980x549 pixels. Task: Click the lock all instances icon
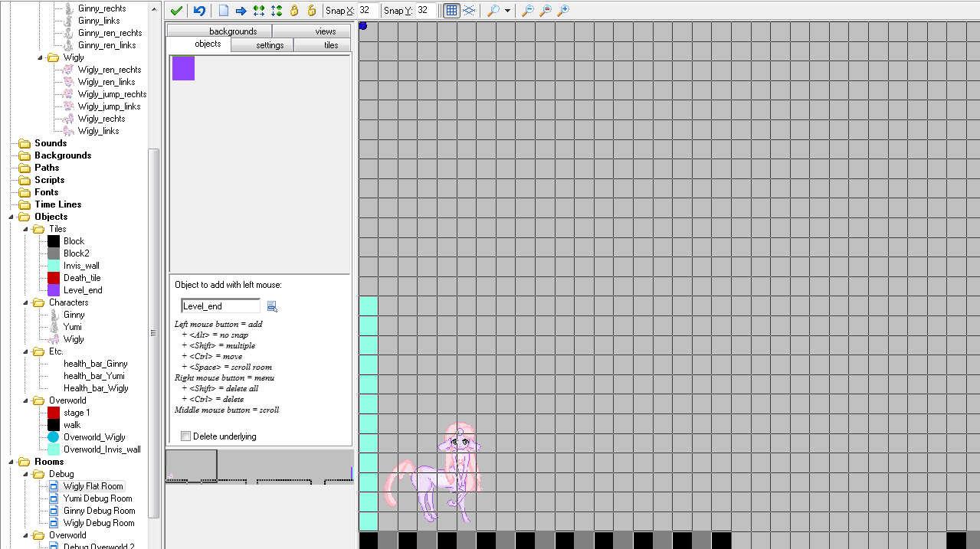tap(294, 11)
